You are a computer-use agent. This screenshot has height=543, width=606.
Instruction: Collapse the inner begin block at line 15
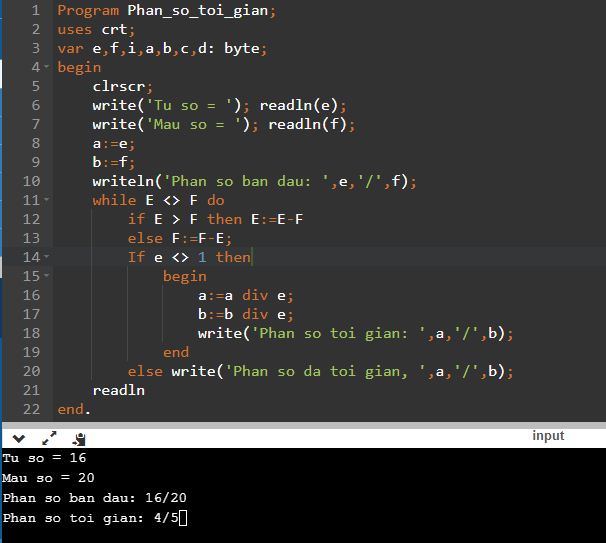(x=47, y=276)
